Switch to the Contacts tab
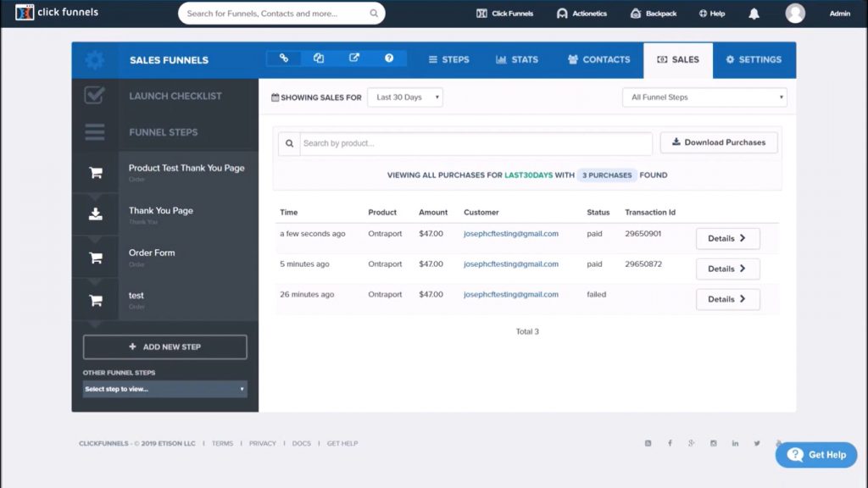This screenshot has width=868, height=488. click(598, 60)
